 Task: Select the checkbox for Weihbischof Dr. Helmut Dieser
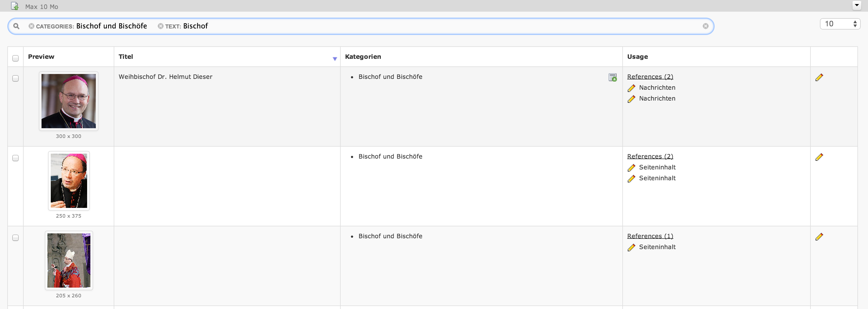15,78
